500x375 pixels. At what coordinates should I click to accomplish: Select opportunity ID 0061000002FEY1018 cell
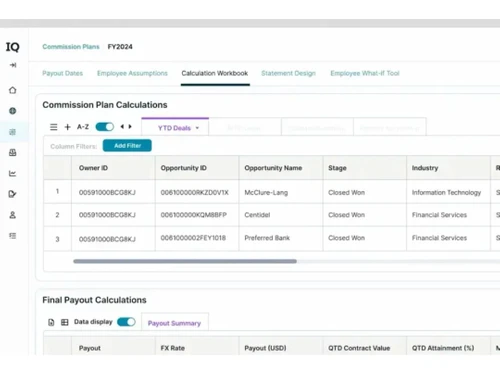pos(197,238)
